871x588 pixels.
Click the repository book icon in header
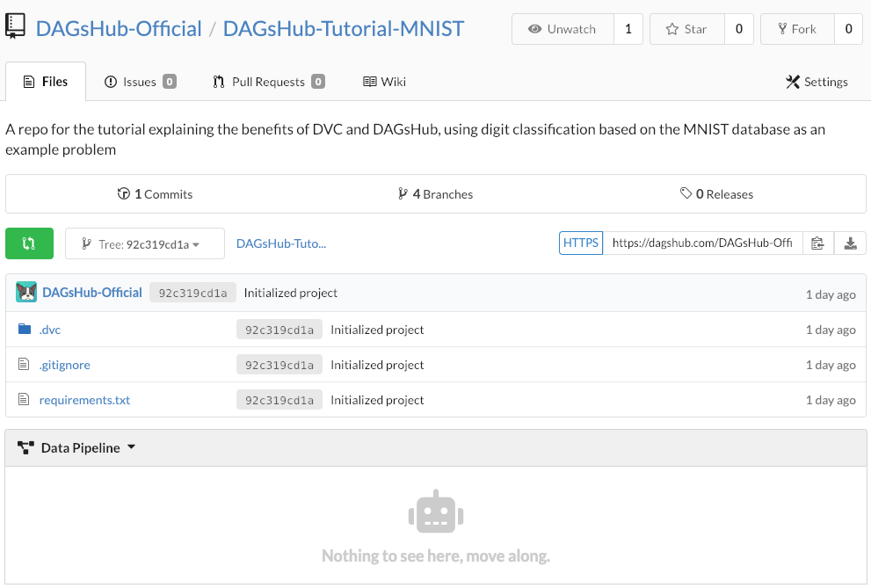pos(15,28)
